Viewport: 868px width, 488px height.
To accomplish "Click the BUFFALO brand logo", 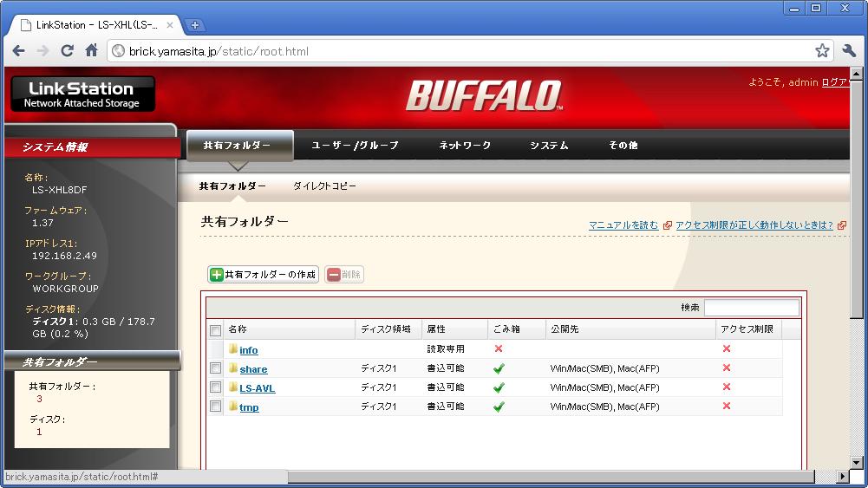I will coord(485,95).
